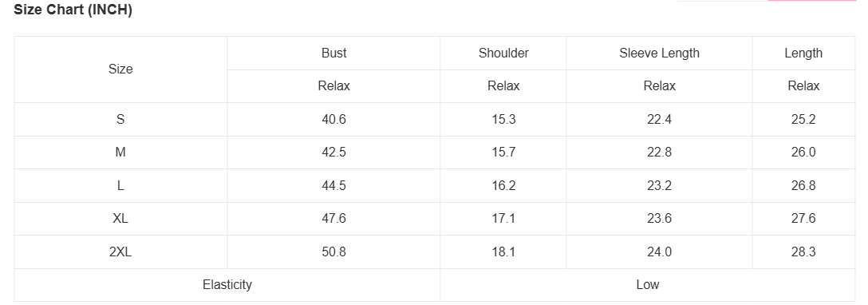
Task: Click bust value 50.8 for 2XL
Action: pyautogui.click(x=333, y=252)
